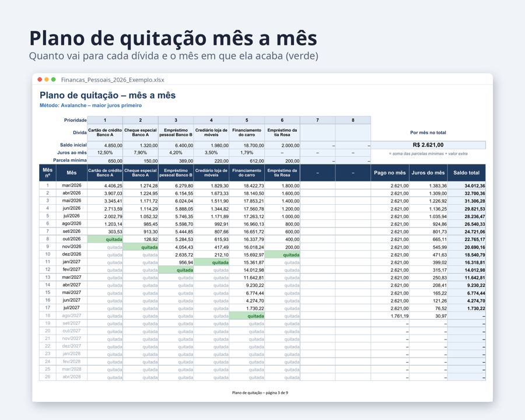
Task: Click green 'quitada' cell in fev/2027 row
Action: tap(176, 270)
